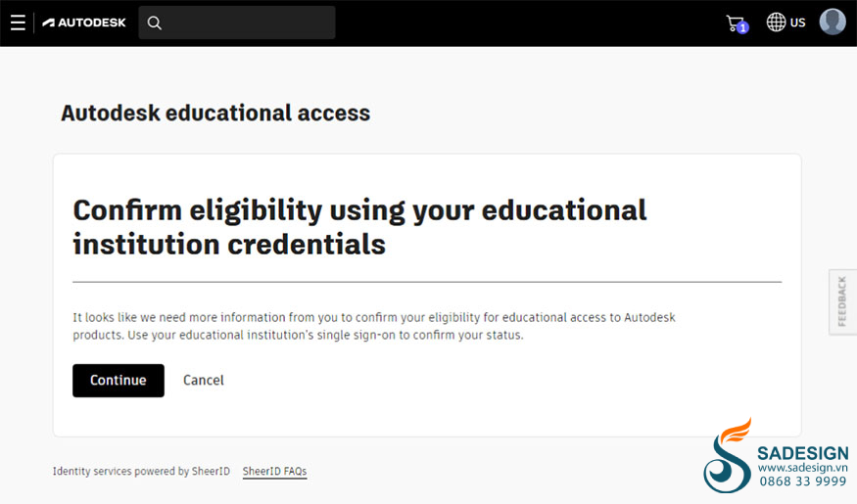
Task: Click the Identity services powered by SheerID text
Action: [x=141, y=472]
